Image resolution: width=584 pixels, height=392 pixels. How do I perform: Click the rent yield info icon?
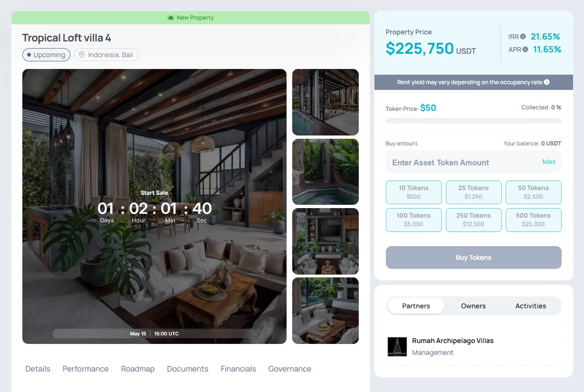pos(547,82)
